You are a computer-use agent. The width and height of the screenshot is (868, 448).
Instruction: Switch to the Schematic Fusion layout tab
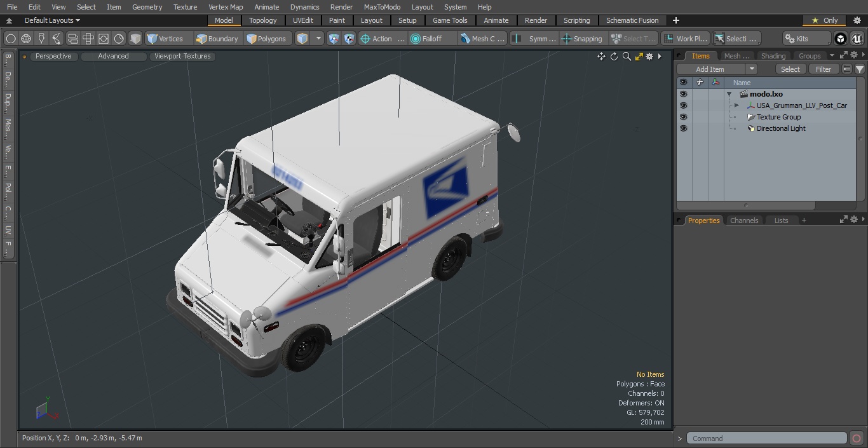tap(632, 20)
